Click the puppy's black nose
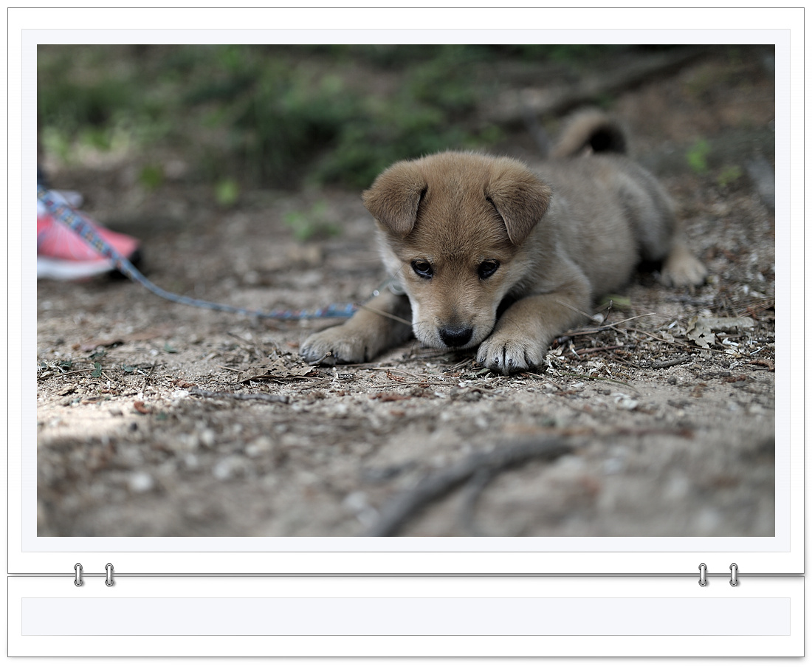 455,335
